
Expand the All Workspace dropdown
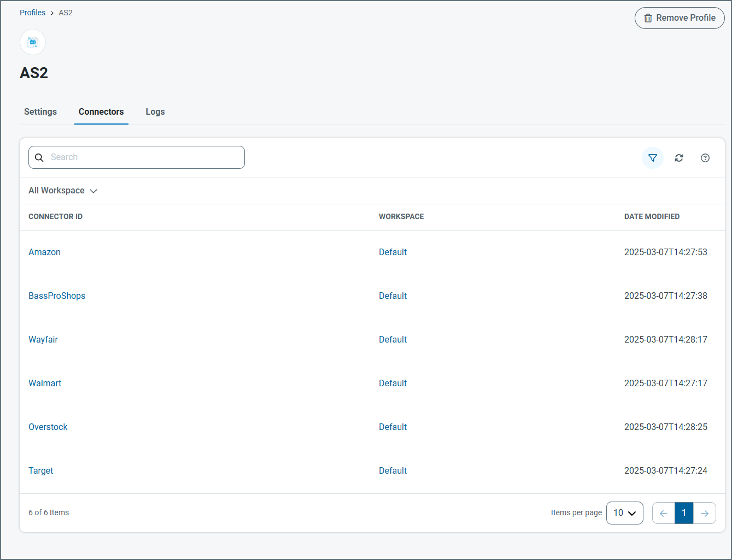tap(63, 191)
